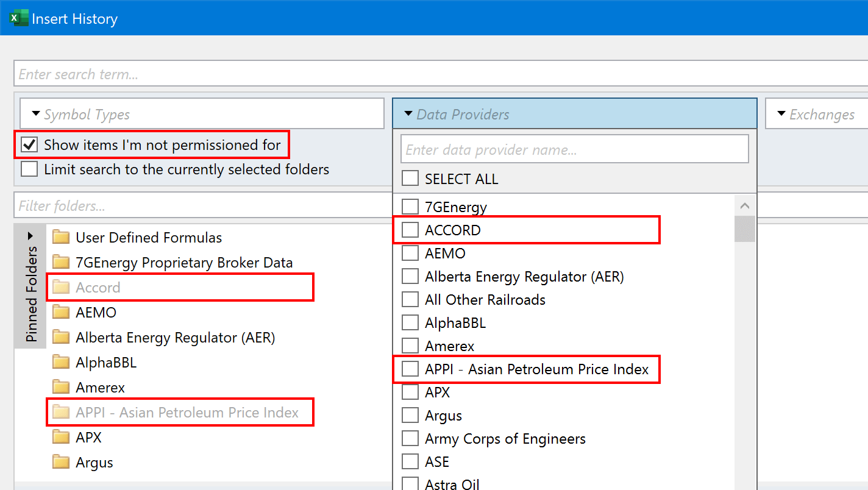Select Army Corps of Engineers checkbox
Viewport: 868px width, 490px height.
410,438
